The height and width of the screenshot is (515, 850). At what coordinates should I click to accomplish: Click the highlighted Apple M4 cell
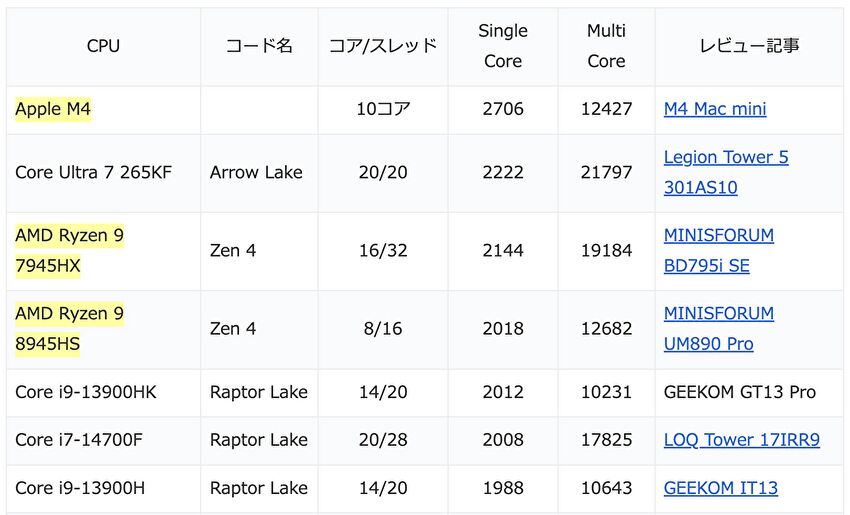[53, 109]
